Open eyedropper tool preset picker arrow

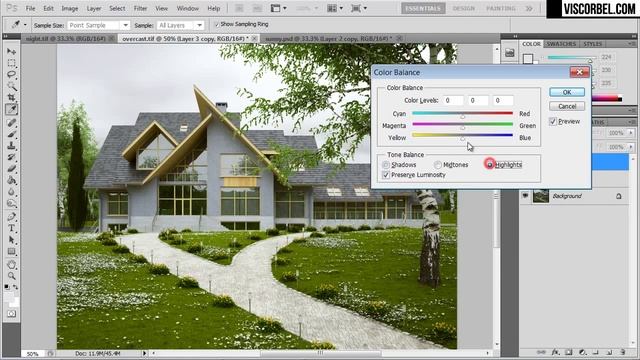pyautogui.click(x=25, y=25)
